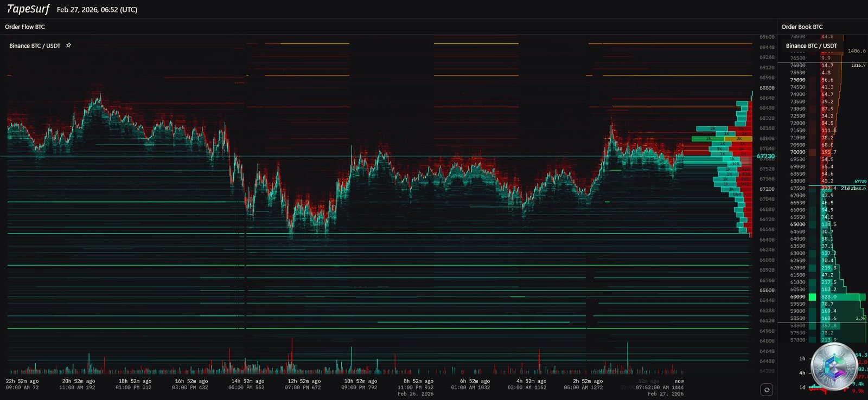
Task: Click the 357.8 bid size value
Action: coord(828,326)
